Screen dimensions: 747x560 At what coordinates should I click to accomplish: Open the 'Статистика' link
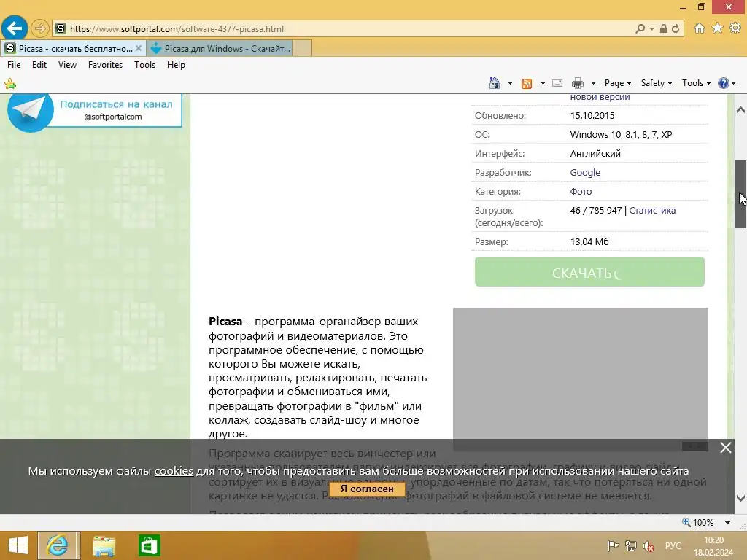pyautogui.click(x=652, y=211)
